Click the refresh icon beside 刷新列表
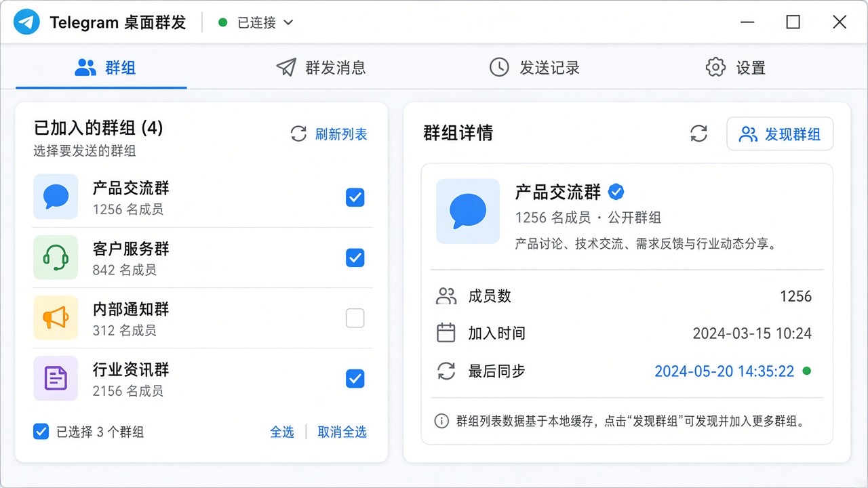 [x=298, y=134]
